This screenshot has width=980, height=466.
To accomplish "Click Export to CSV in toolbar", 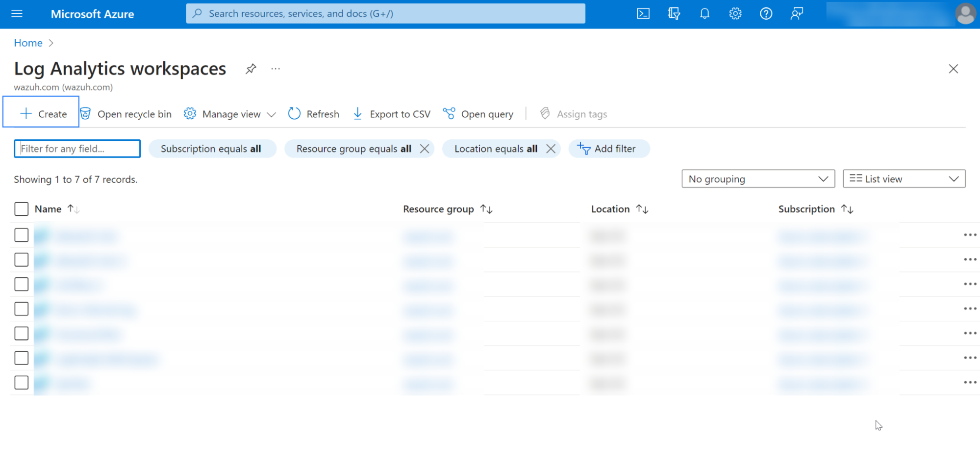I will click(392, 114).
